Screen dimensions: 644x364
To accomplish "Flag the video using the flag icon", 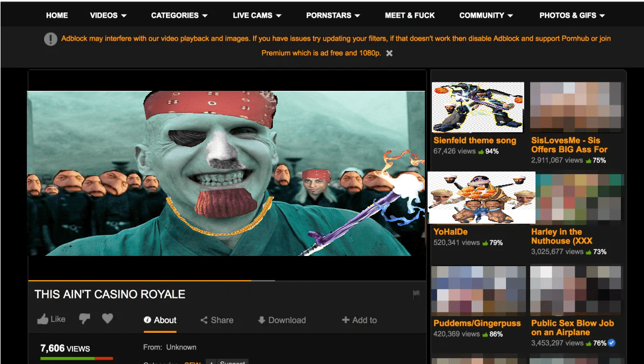I will click(x=416, y=294).
